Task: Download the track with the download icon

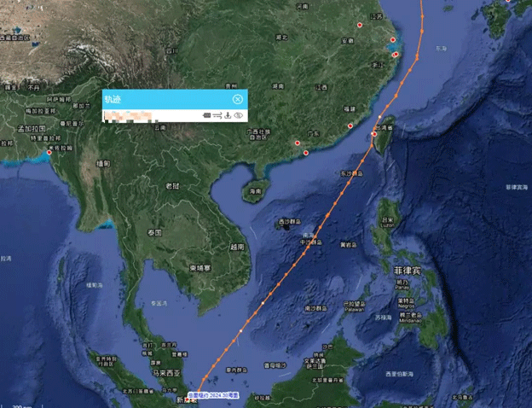Action: pyautogui.click(x=228, y=115)
